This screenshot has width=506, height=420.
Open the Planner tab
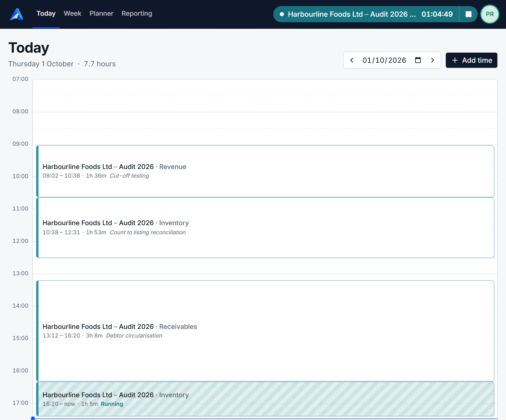coord(101,14)
